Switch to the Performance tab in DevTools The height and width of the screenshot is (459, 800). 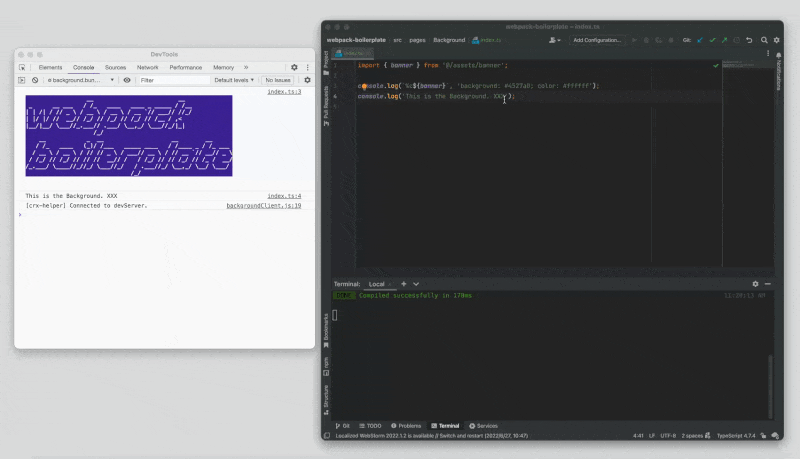tap(186, 67)
